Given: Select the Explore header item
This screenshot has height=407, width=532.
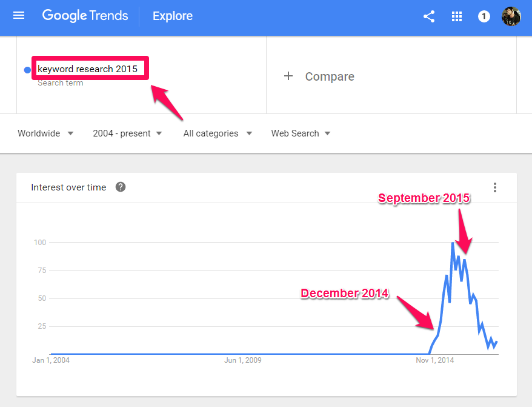Looking at the screenshot, I should (x=172, y=16).
